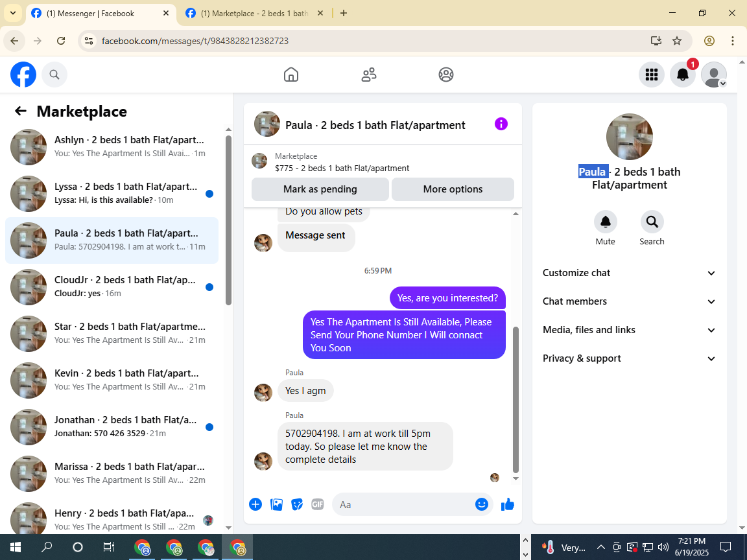The image size is (747, 560).
Task: Open Windows taskbar search
Action: 47,547
